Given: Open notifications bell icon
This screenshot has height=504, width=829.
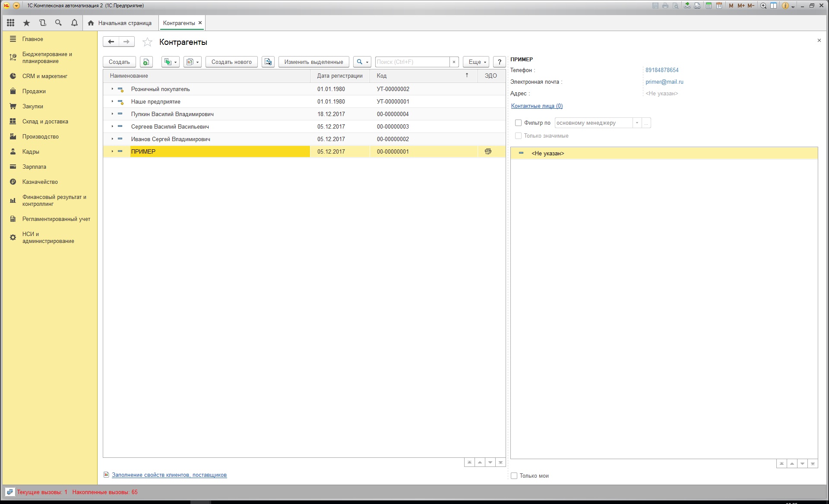Looking at the screenshot, I should (x=74, y=23).
